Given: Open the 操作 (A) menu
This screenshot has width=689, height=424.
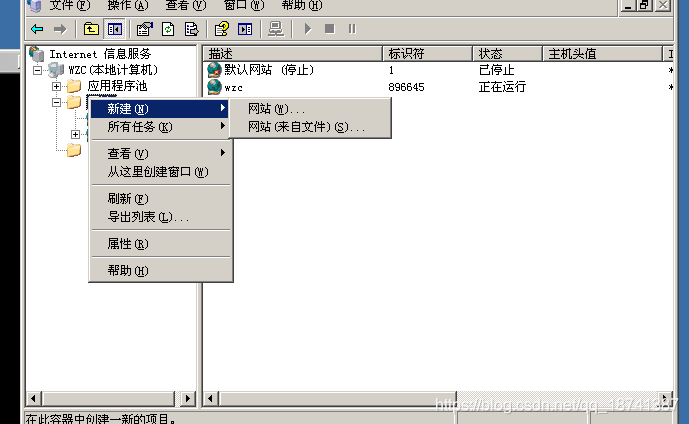Looking at the screenshot, I should click(128, 5).
